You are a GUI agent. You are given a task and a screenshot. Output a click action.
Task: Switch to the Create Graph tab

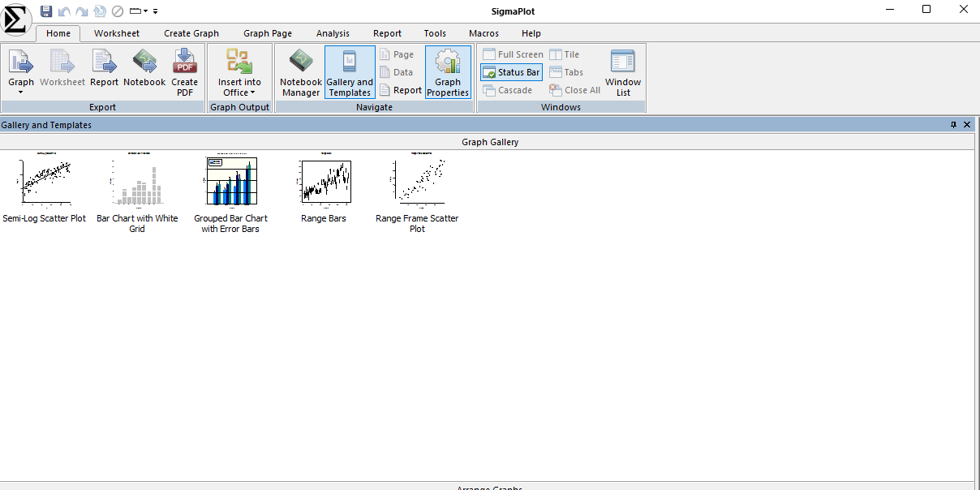191,33
